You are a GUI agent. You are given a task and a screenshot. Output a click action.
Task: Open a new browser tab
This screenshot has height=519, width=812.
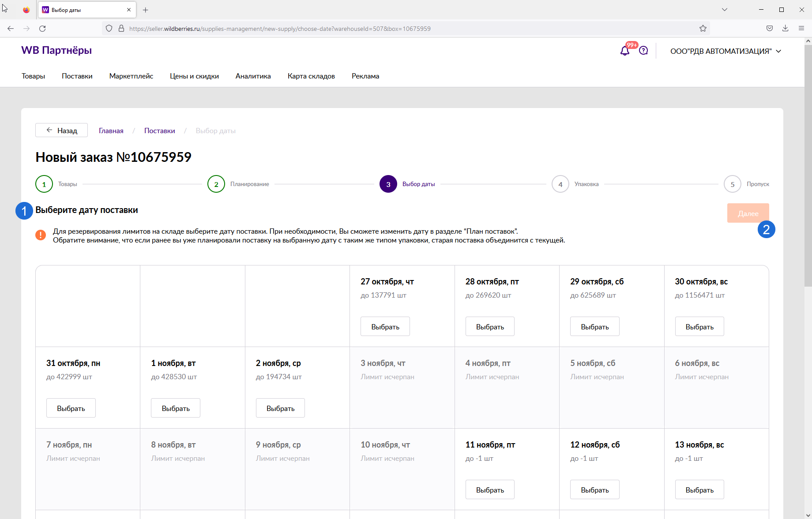tap(146, 10)
